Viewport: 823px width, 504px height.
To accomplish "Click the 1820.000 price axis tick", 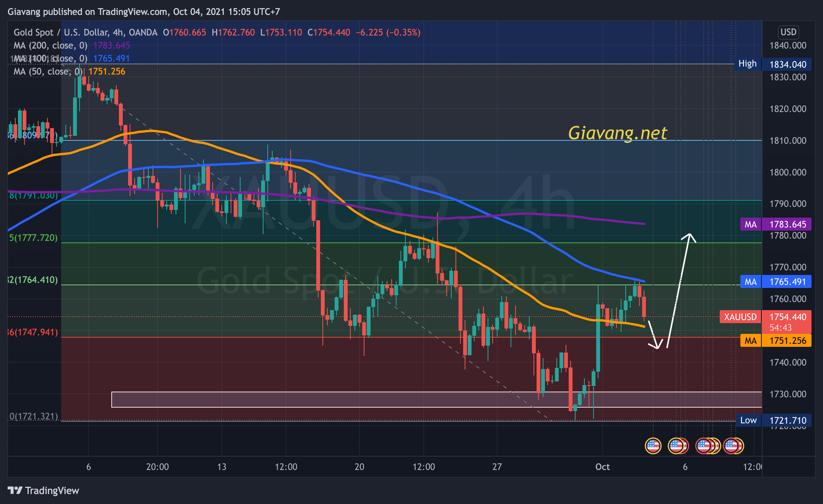I will 788,109.
